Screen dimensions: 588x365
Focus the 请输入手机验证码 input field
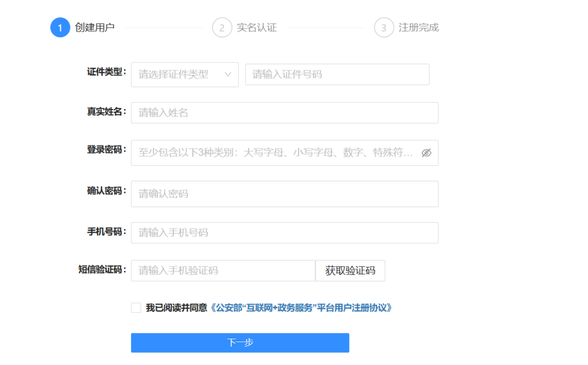click(x=223, y=271)
